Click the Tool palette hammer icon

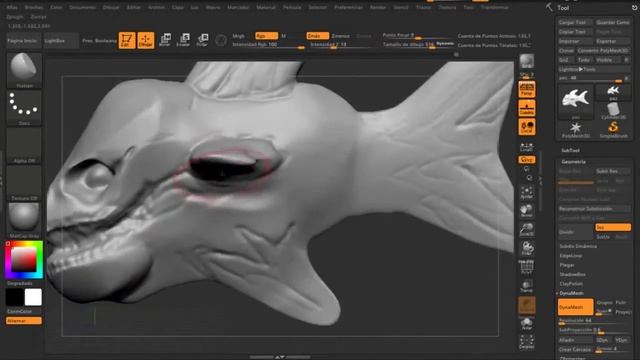coord(549,7)
